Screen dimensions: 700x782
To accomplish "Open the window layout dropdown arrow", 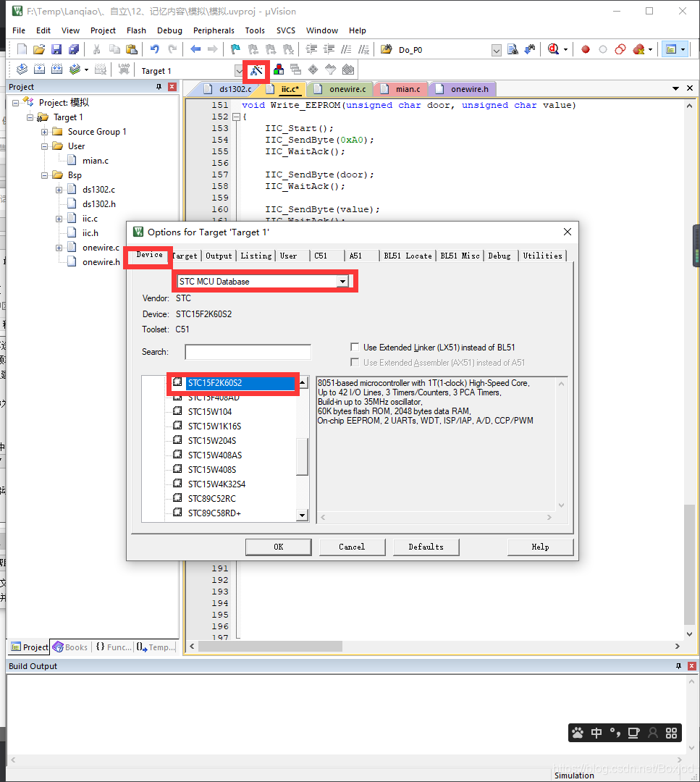I will [x=683, y=49].
